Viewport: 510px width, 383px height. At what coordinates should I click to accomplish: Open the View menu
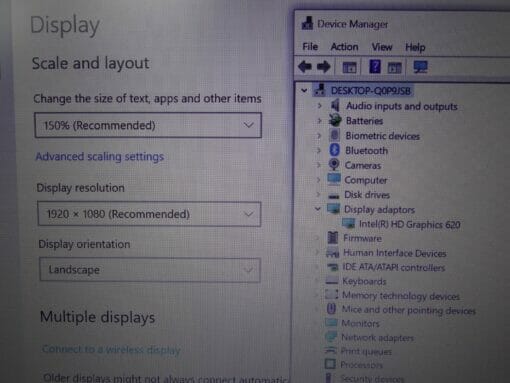(x=382, y=47)
